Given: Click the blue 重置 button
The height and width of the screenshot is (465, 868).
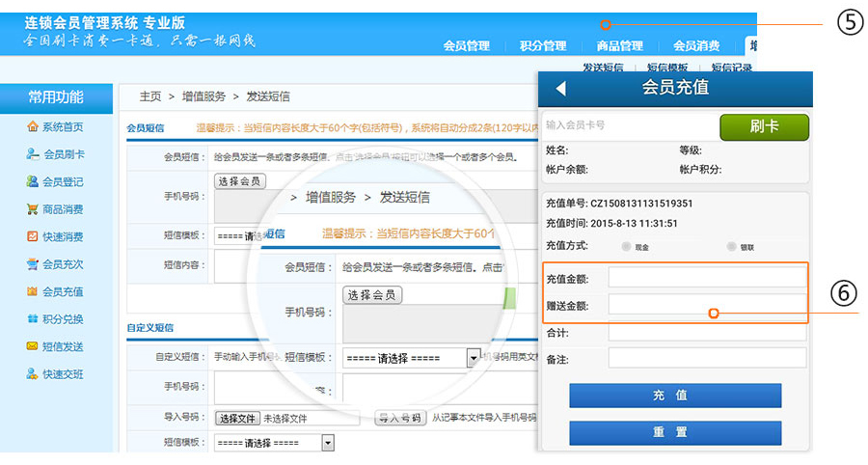Looking at the screenshot, I should pos(675,432).
